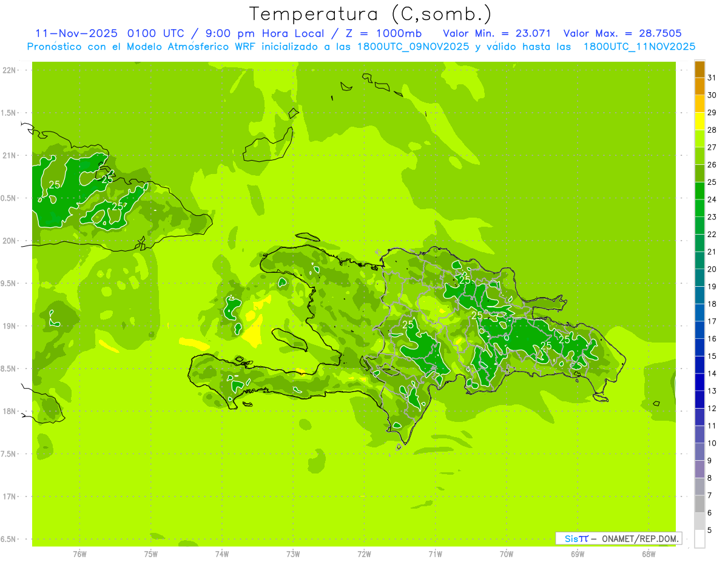728x562 pixels.
Task: Click the green legend swatch between 24 and 25
Action: pyautogui.click(x=699, y=191)
